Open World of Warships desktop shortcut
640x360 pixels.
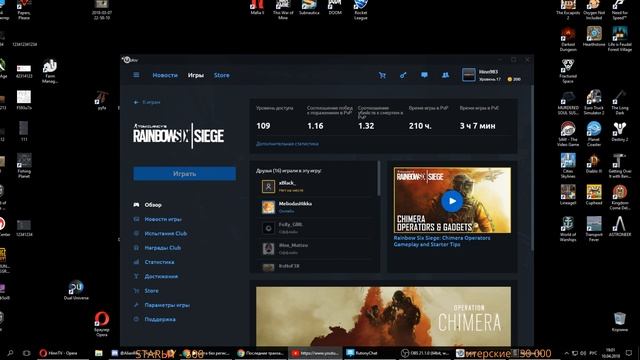[x=568, y=229]
